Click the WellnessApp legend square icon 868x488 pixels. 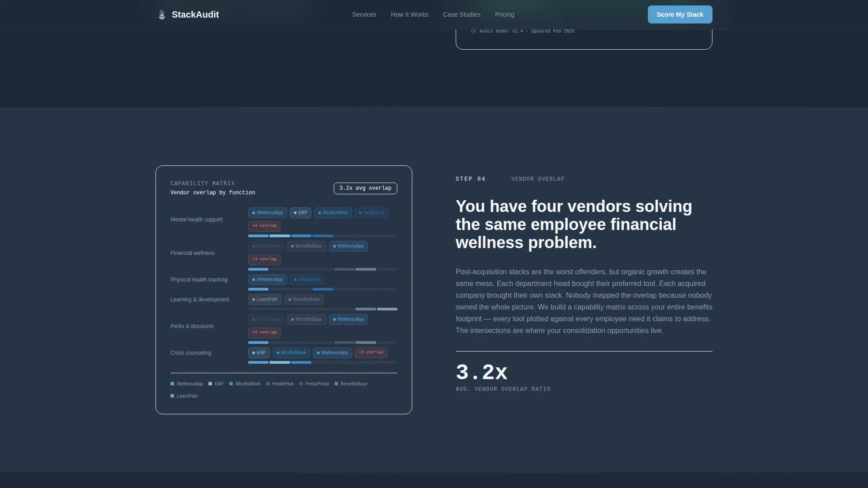[x=172, y=384]
